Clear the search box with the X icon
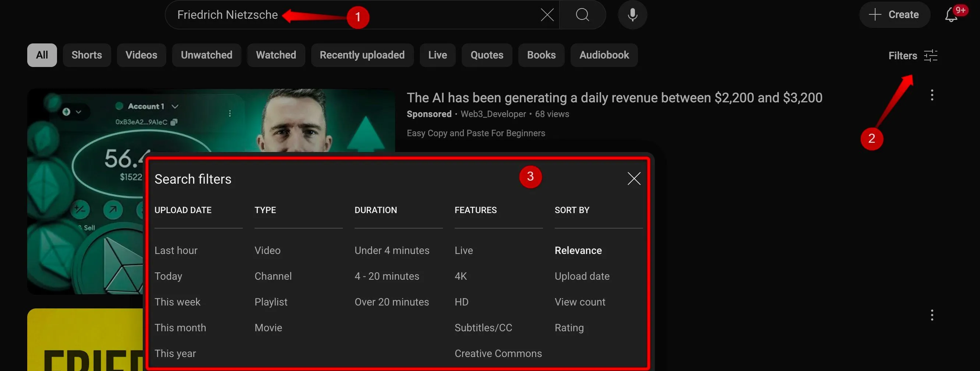 547,15
